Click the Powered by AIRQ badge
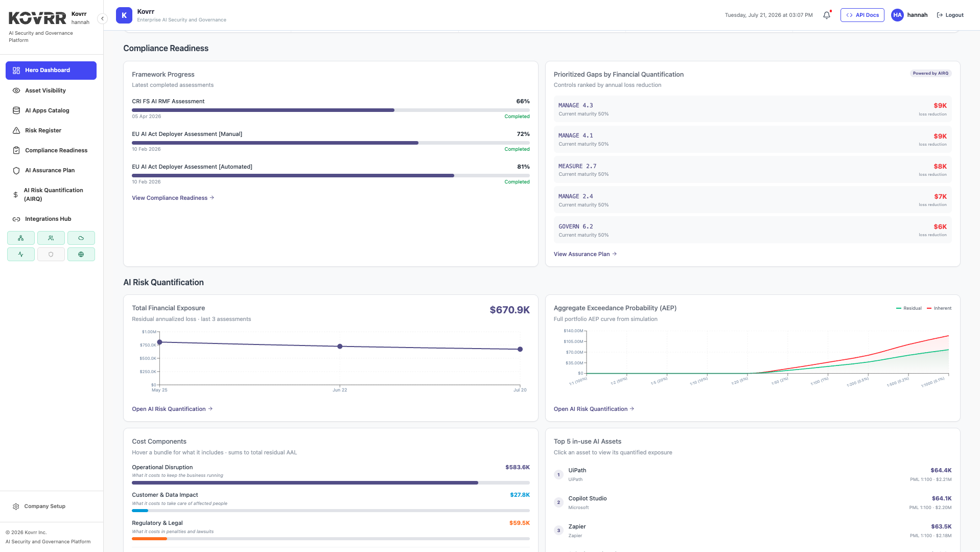This screenshot has height=552, width=980. point(930,74)
